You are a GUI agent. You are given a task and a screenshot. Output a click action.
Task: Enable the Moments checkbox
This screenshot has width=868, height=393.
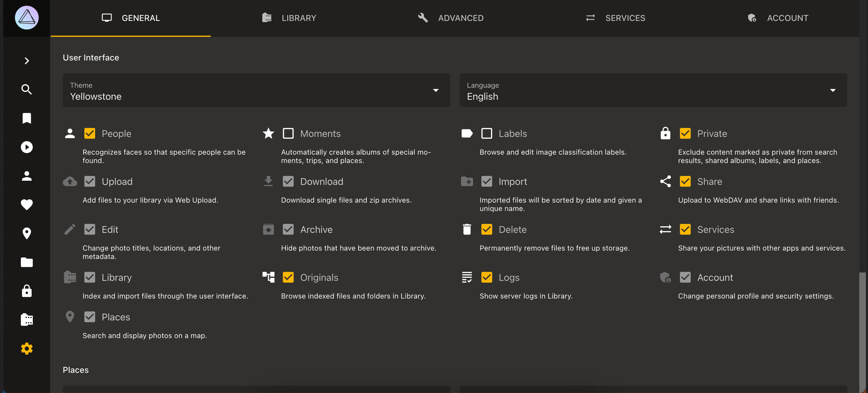pyautogui.click(x=288, y=133)
